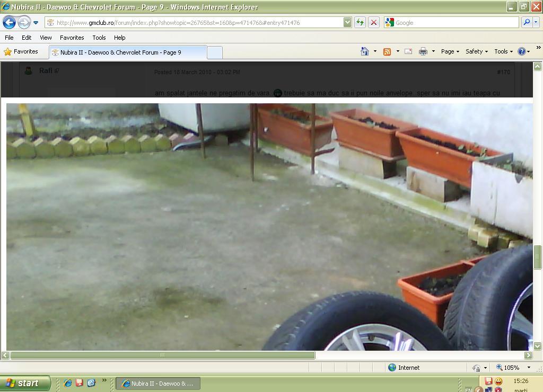Screen dimensions: 543x392
Task: Launch Internet Explorer from Quick Launch
Action: pyautogui.click(x=68, y=383)
